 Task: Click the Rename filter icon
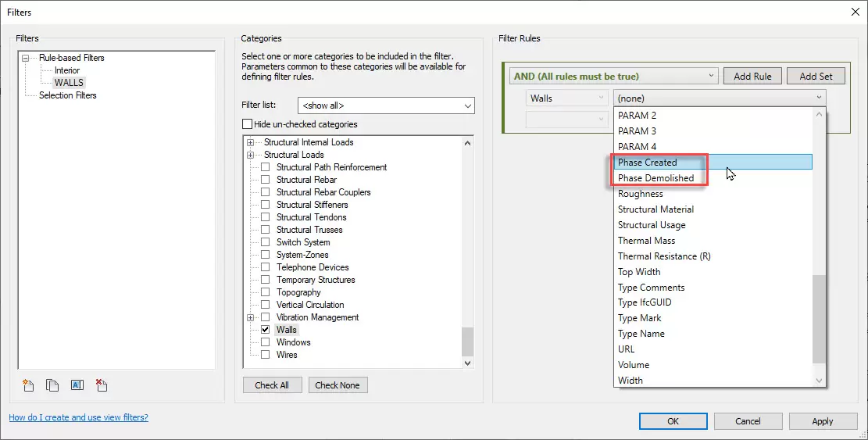(x=77, y=385)
